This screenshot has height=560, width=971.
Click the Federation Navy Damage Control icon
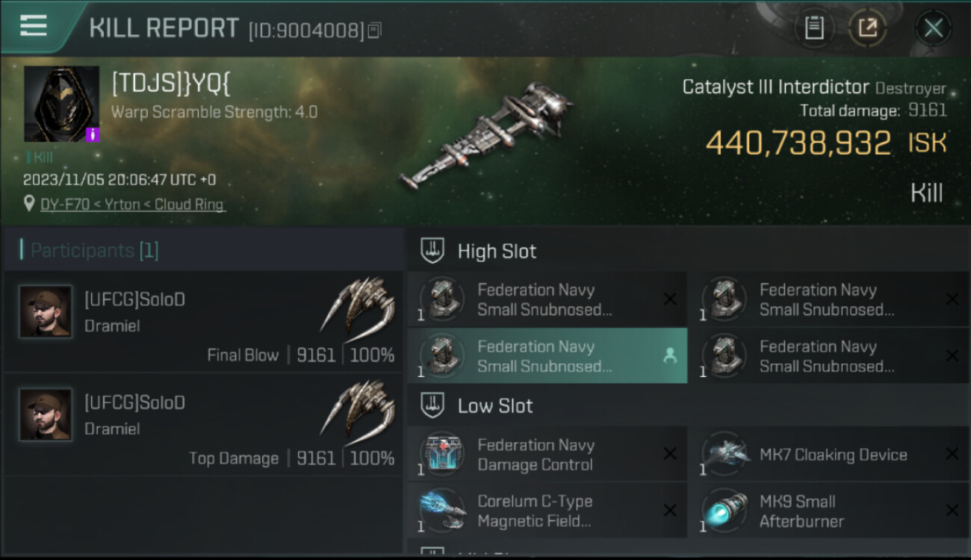tap(443, 454)
